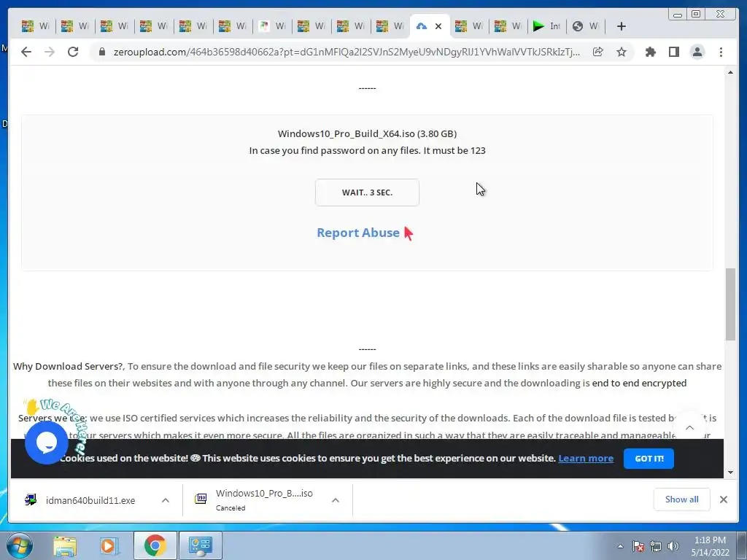Bookmark this page with the star

coord(622,52)
